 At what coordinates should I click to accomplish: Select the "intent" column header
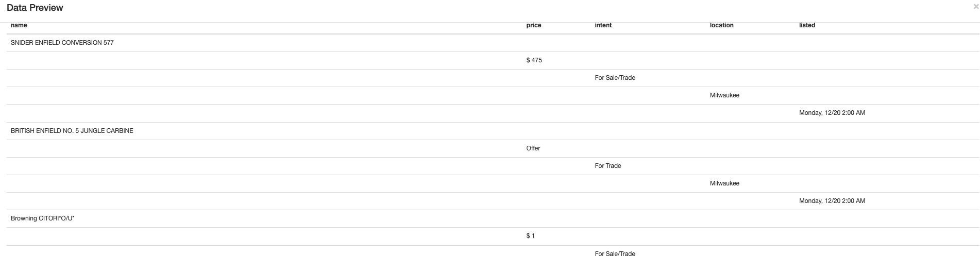click(x=603, y=25)
